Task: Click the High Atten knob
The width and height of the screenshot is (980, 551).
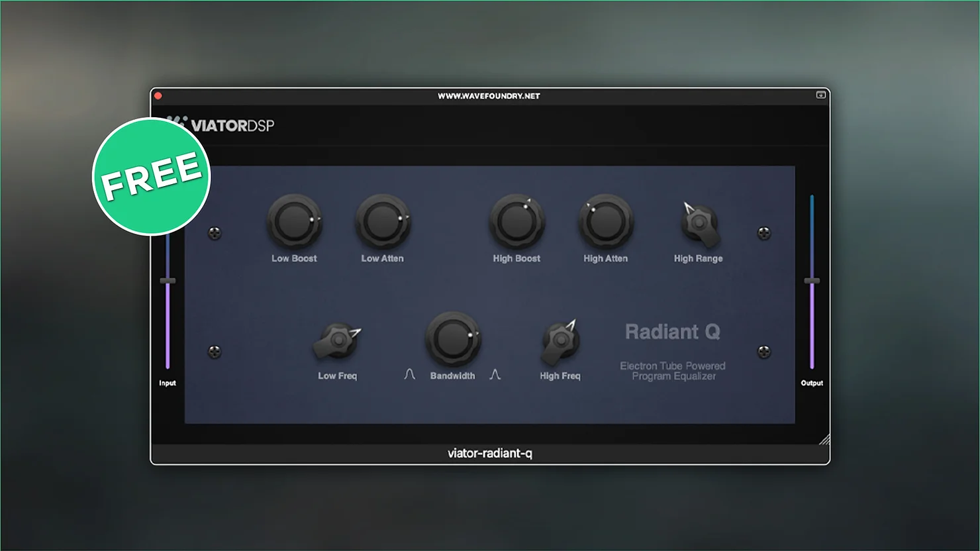Action: click(x=605, y=223)
